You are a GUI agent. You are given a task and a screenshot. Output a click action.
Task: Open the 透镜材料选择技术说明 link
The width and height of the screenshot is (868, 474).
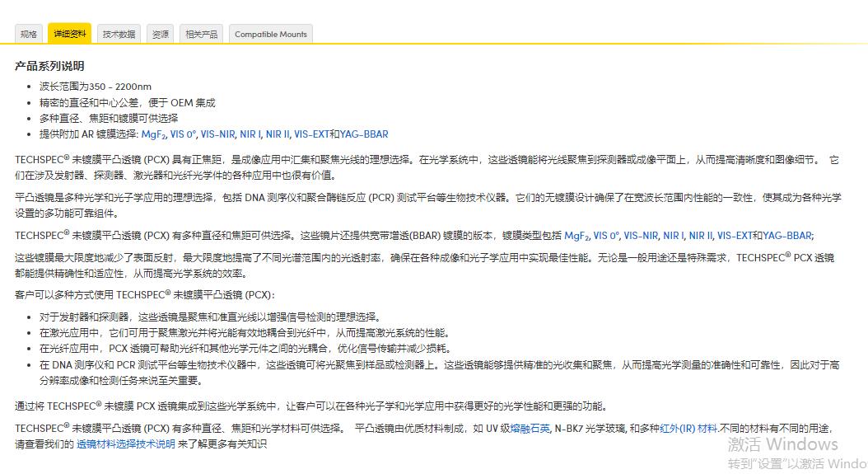coord(126,444)
